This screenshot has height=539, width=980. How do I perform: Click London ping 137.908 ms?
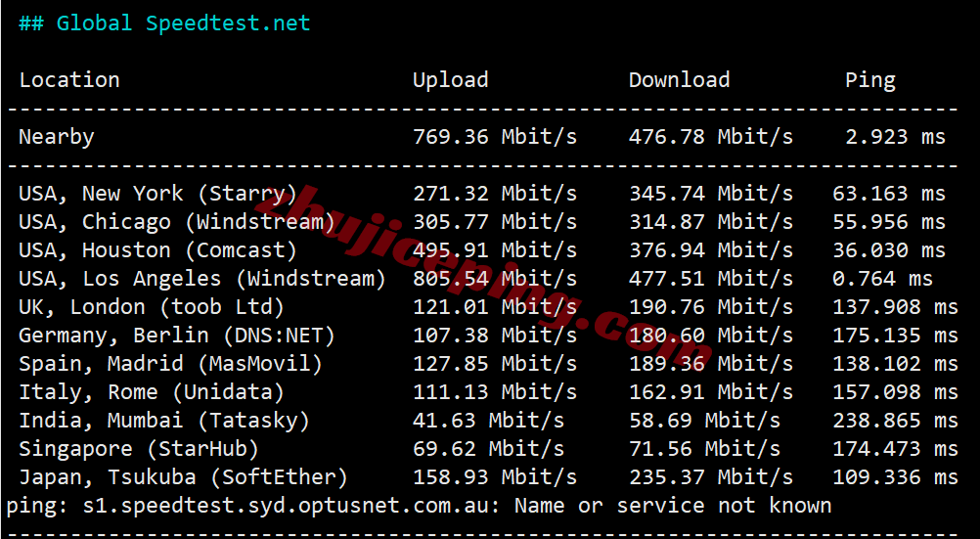(896, 307)
